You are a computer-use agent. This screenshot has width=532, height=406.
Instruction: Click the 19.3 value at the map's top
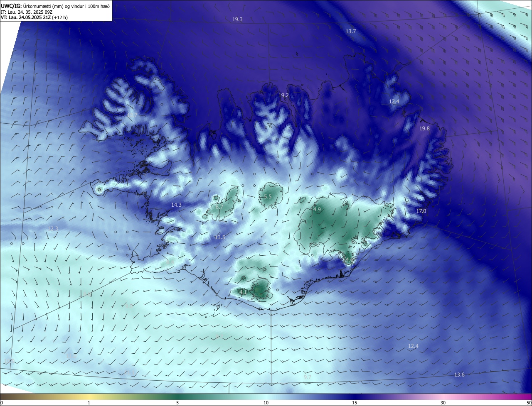coord(237,20)
